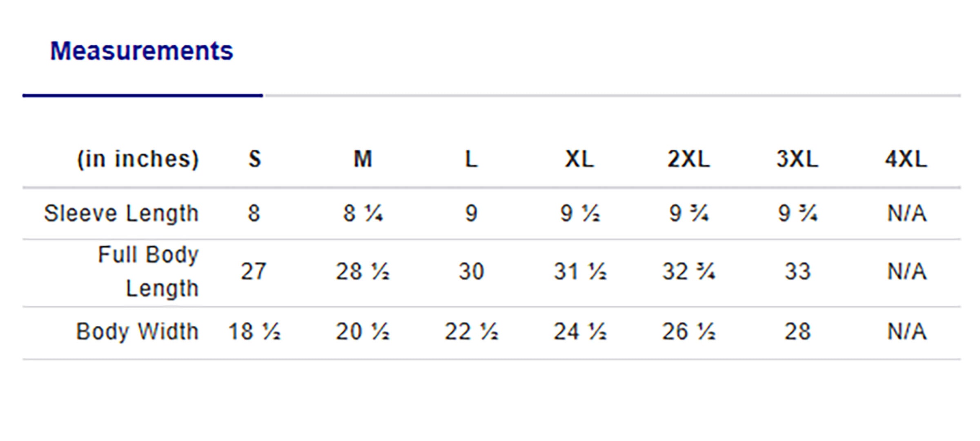Viewport: 980px width, 441px height.
Task: Select the 28 body width value for 3XL
Action: 797,331
